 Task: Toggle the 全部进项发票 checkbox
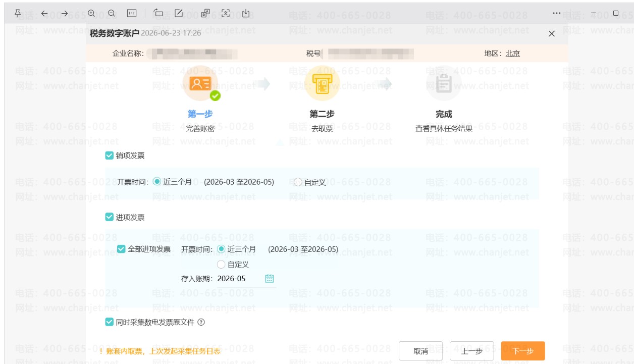tap(121, 249)
